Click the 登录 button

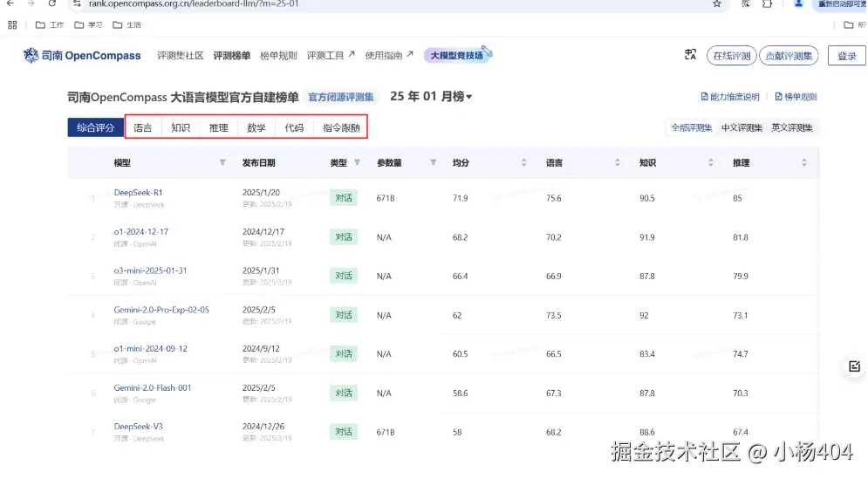(846, 56)
